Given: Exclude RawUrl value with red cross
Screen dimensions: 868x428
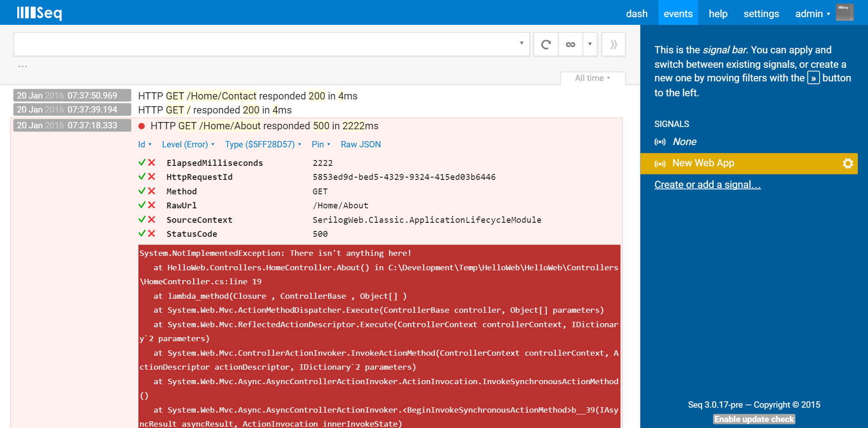Looking at the screenshot, I should click(152, 205).
